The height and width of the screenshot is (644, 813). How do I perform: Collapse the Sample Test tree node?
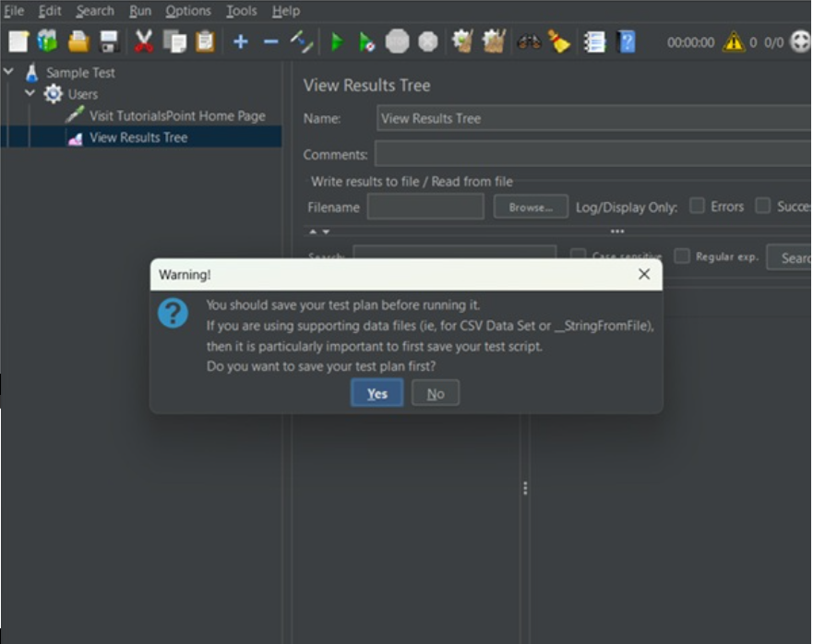click(x=9, y=71)
